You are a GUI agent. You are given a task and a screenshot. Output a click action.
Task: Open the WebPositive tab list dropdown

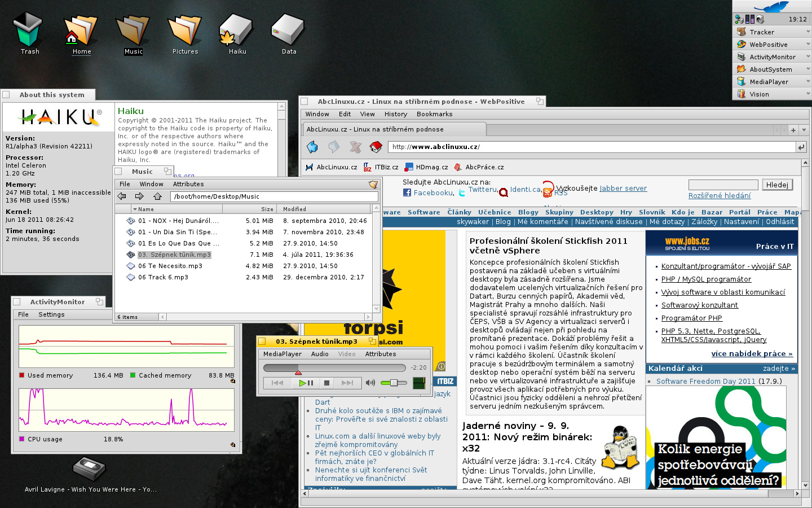[804, 130]
